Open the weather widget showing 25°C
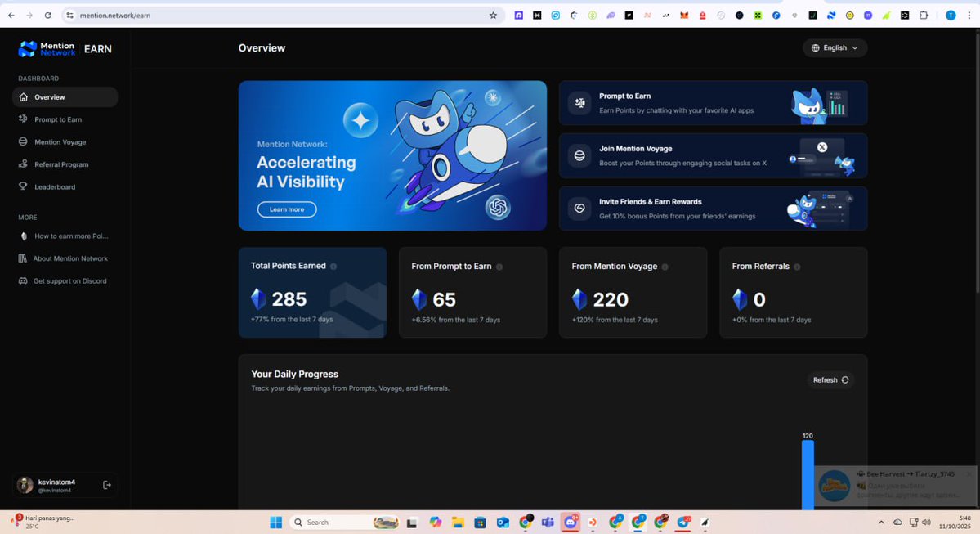 pos(44,522)
